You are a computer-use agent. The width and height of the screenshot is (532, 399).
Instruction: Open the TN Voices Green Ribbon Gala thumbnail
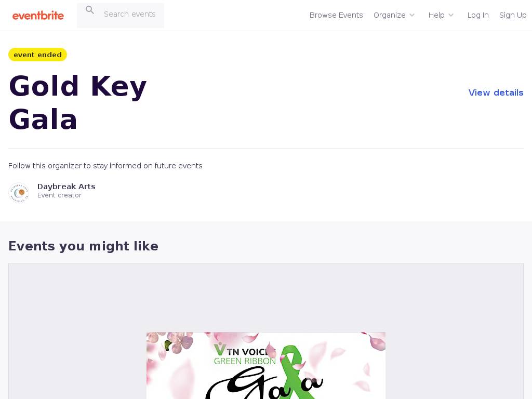pyautogui.click(x=265, y=365)
